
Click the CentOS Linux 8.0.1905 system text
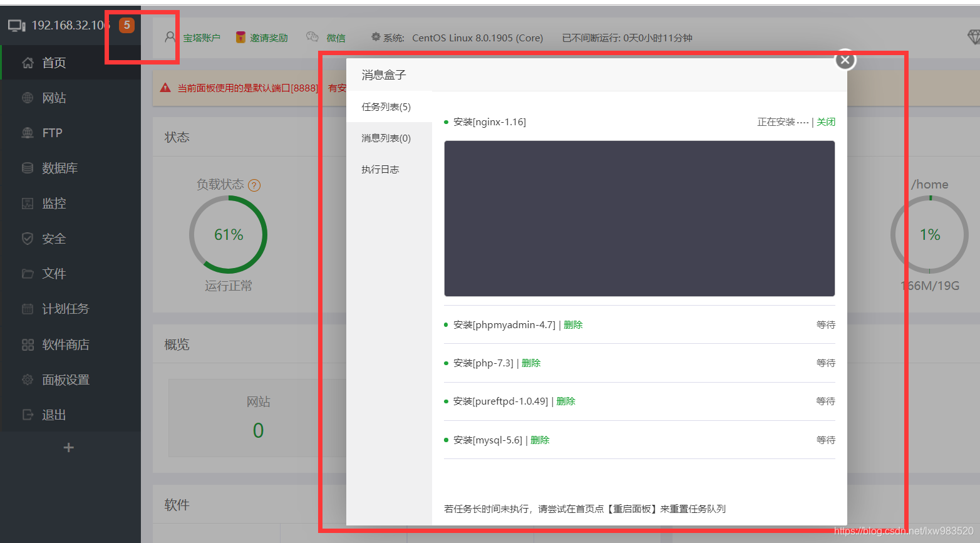coord(477,38)
